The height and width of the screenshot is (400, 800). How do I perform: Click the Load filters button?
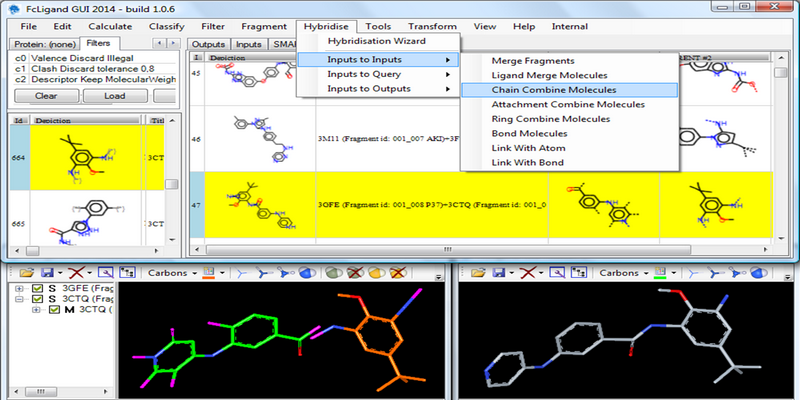coord(114,96)
